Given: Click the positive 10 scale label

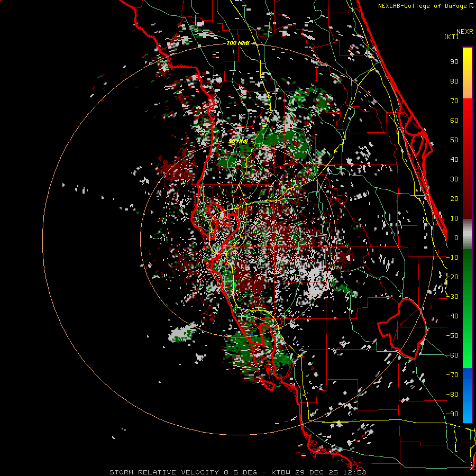Looking at the screenshot, I should [454, 218].
